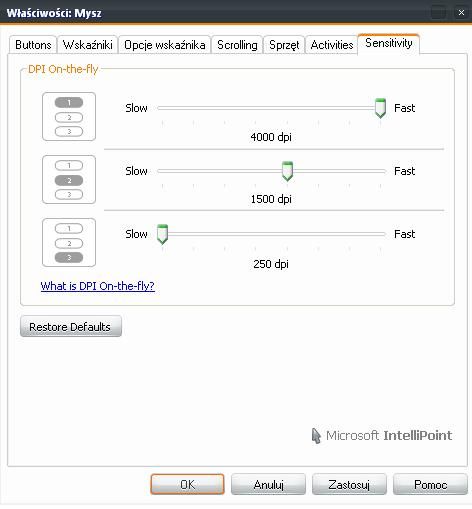Click the Restore Defaults button
472x509 pixels.
(x=71, y=327)
